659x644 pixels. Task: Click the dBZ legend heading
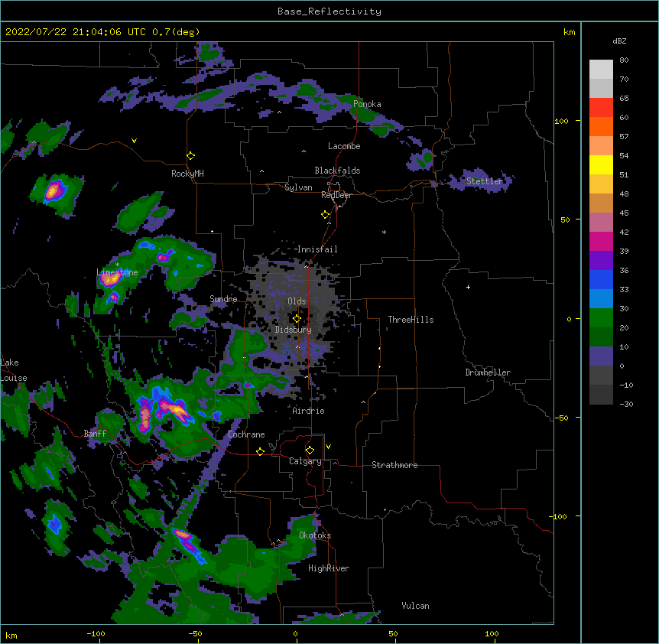[x=619, y=41]
